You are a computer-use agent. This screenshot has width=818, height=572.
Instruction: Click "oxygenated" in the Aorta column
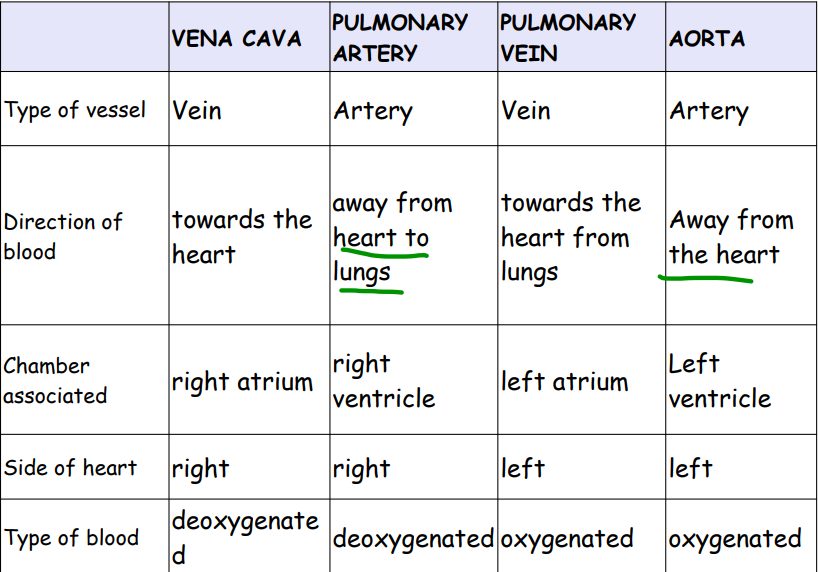[735, 539]
